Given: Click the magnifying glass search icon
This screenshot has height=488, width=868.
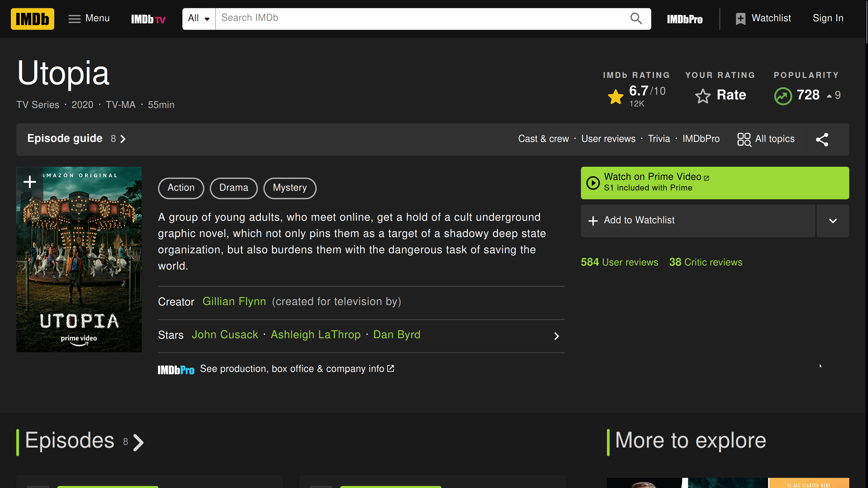Looking at the screenshot, I should tap(636, 19).
